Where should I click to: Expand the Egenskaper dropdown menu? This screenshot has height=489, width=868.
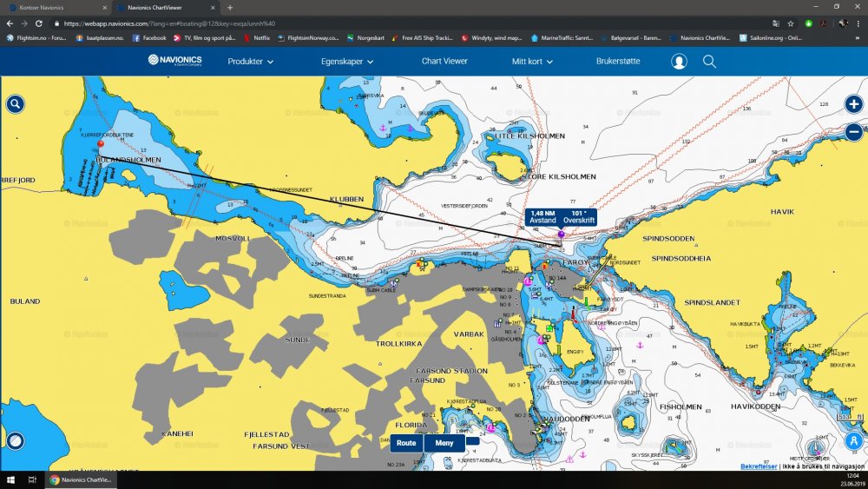pos(347,62)
